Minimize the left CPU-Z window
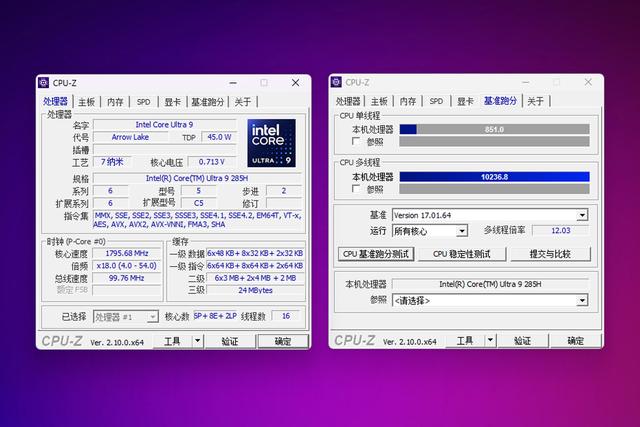Screen dimensions: 640x427 [x=233, y=83]
